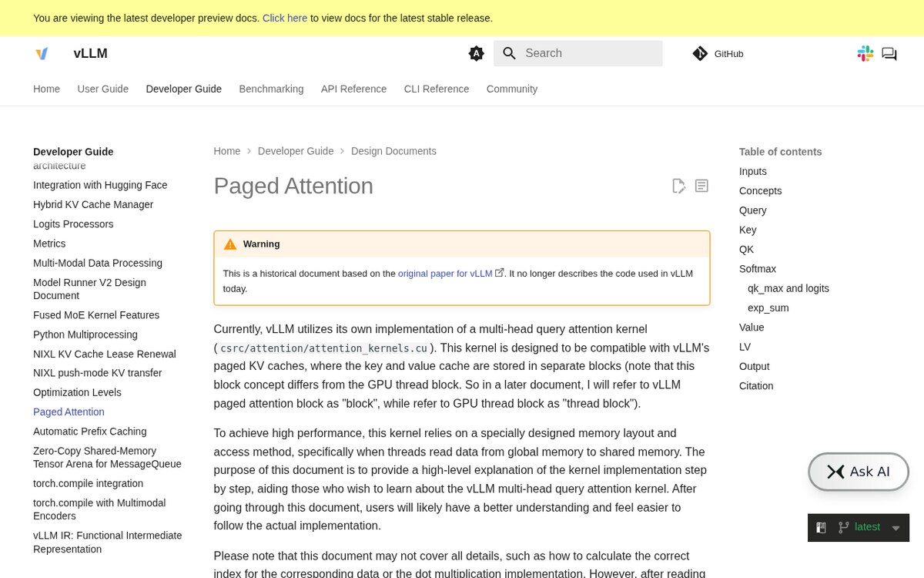Jump to Softmax section
The height and width of the screenshot is (578, 924).
(x=758, y=269)
